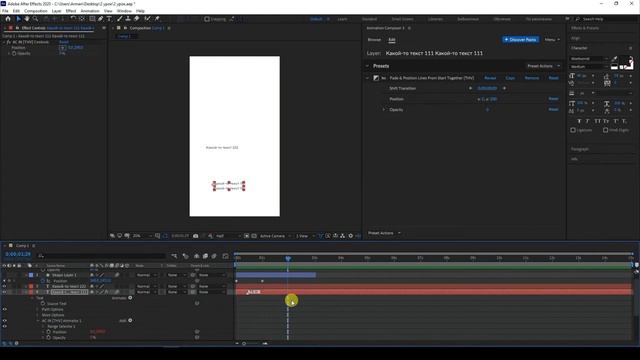Select the Puppet Pin tool
Viewport: 640px width, 360px height.
157,19
